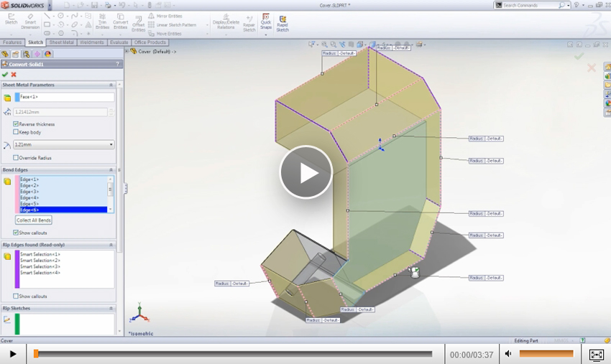The height and width of the screenshot is (364, 611).
Task: Enable the Keep body checkbox
Action: 16,132
